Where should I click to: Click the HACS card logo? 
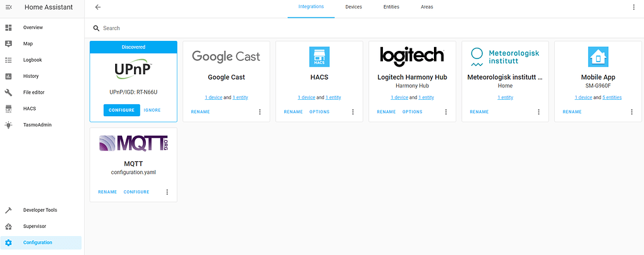[319, 57]
